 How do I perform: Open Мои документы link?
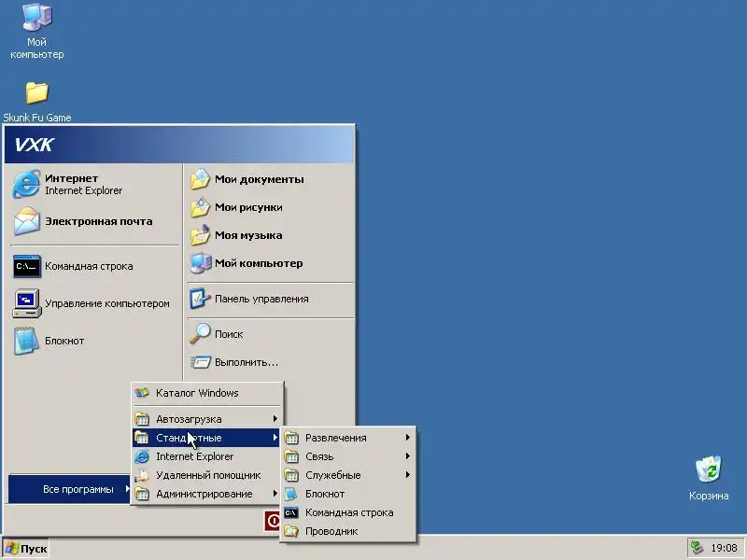[x=271, y=179]
